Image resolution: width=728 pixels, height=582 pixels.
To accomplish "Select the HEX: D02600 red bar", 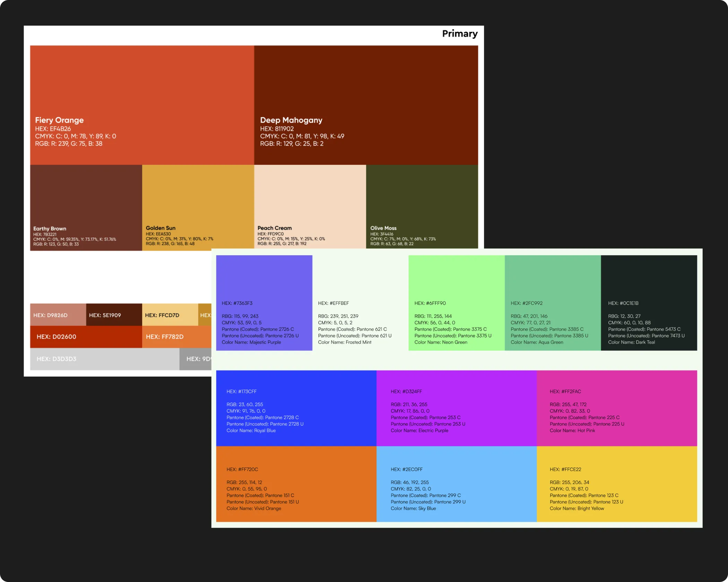I will [x=86, y=337].
